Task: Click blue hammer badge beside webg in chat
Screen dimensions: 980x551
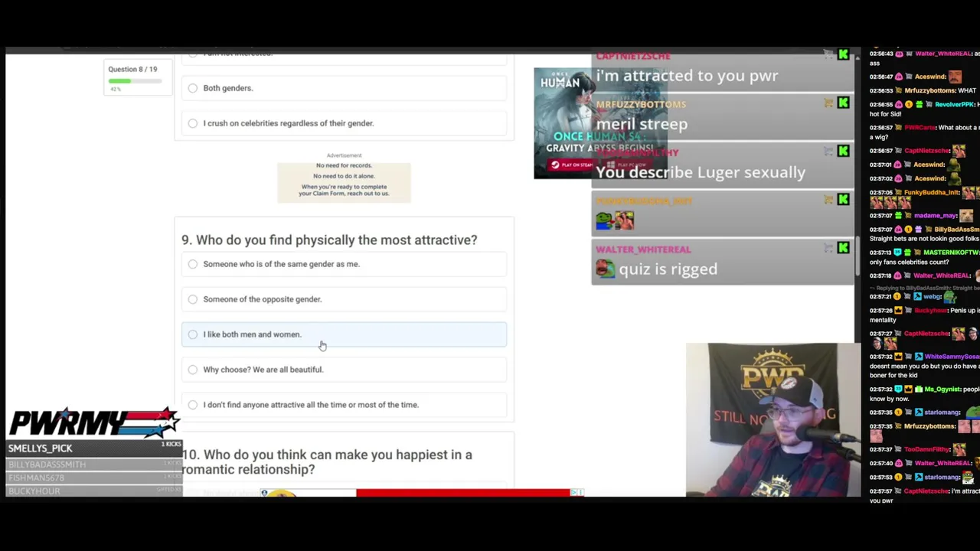Action: 918,297
